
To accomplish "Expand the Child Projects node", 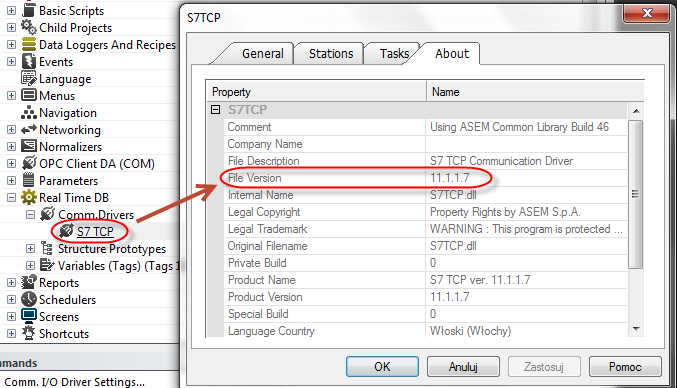I will (12, 28).
